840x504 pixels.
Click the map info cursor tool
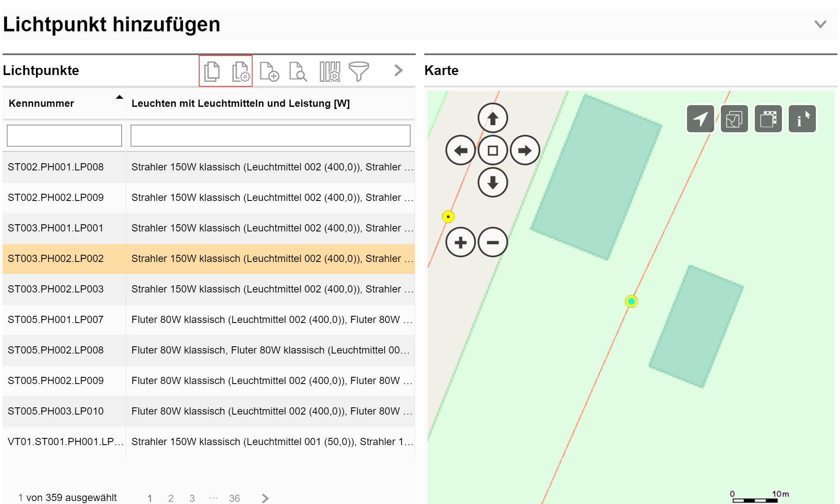[x=802, y=119]
